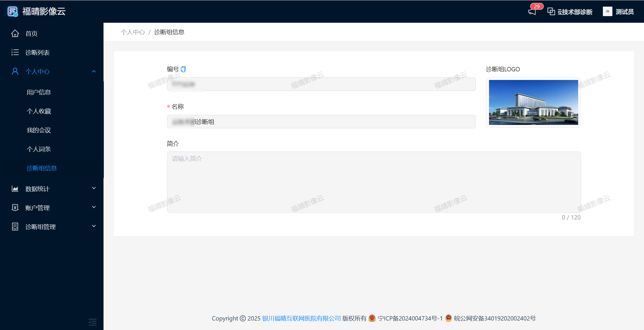Click the 简介 text area

(x=374, y=182)
